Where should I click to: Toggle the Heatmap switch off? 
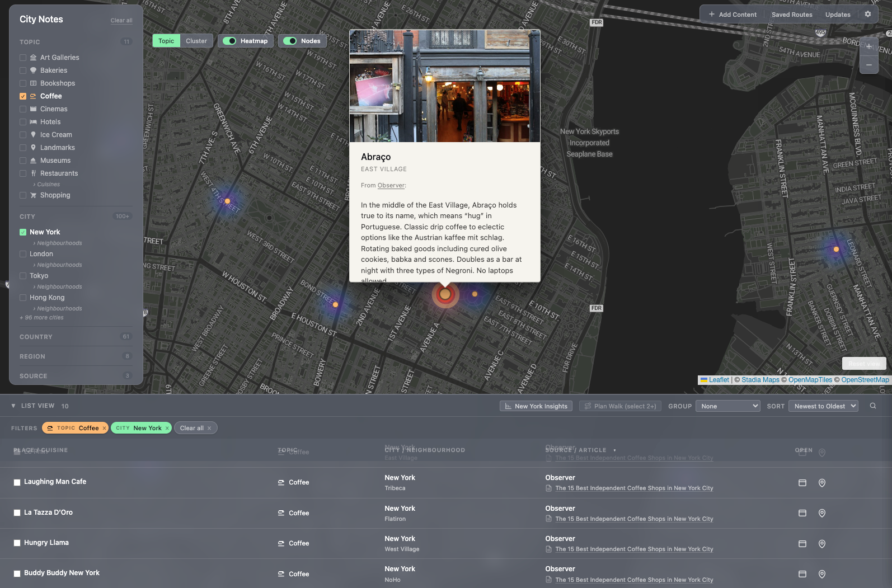229,41
